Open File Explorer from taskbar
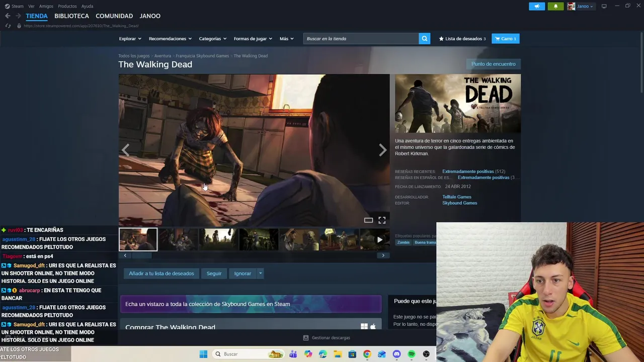The height and width of the screenshot is (362, 644). (337, 354)
